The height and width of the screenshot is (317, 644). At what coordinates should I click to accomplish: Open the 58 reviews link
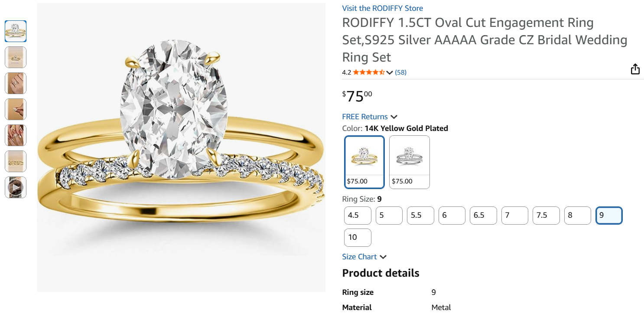coord(400,72)
